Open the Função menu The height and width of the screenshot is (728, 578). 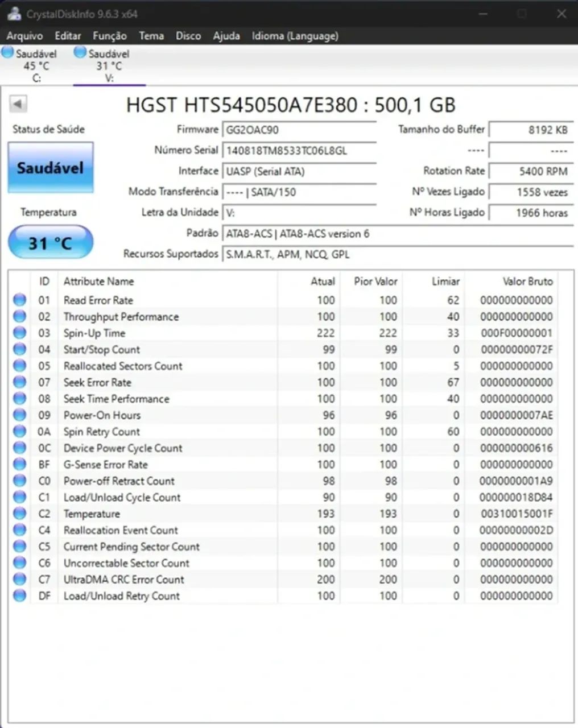[x=110, y=36]
